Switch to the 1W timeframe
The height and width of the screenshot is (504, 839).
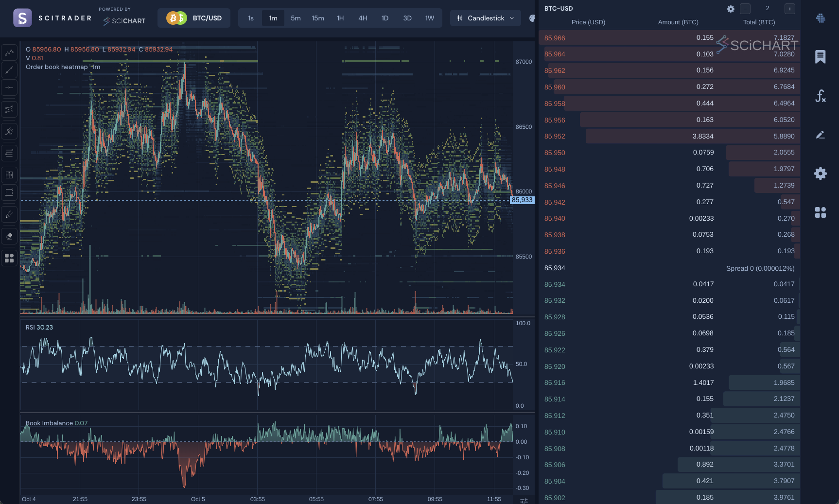(430, 18)
